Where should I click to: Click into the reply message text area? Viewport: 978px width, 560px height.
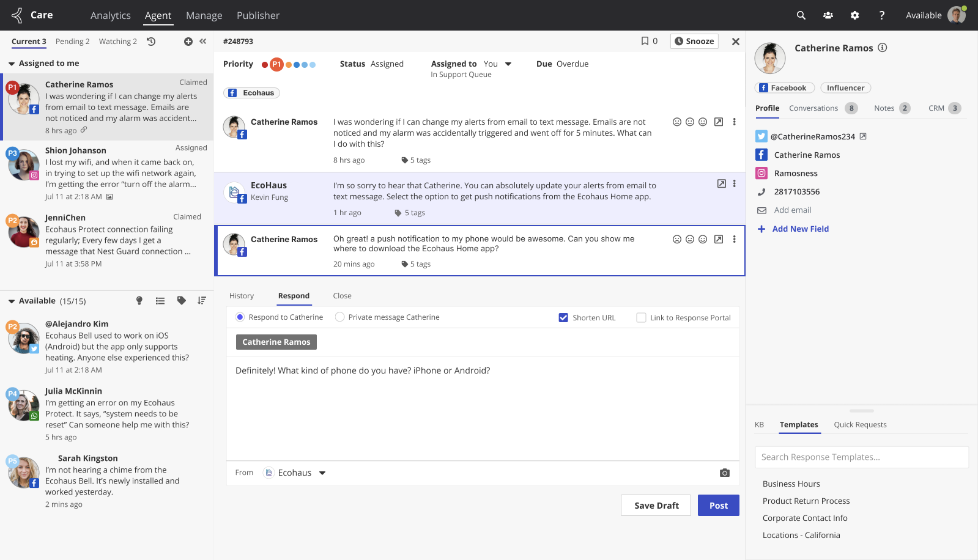(x=483, y=408)
